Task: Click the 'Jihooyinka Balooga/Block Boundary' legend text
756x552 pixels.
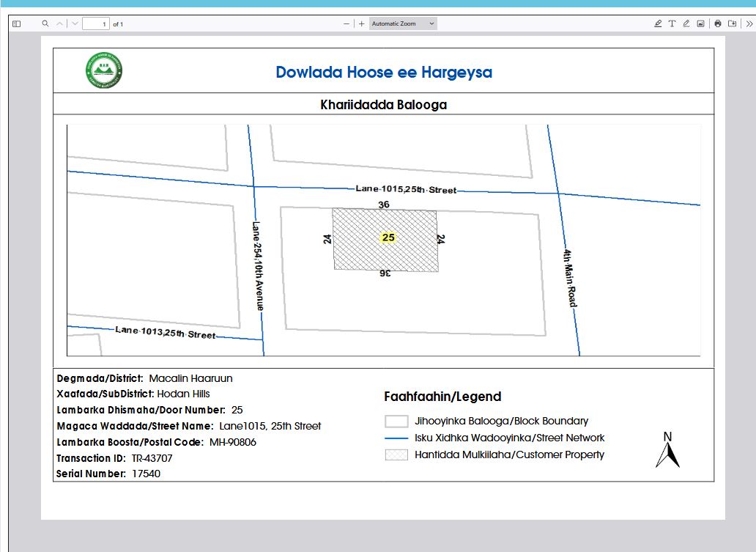Action: coord(501,422)
